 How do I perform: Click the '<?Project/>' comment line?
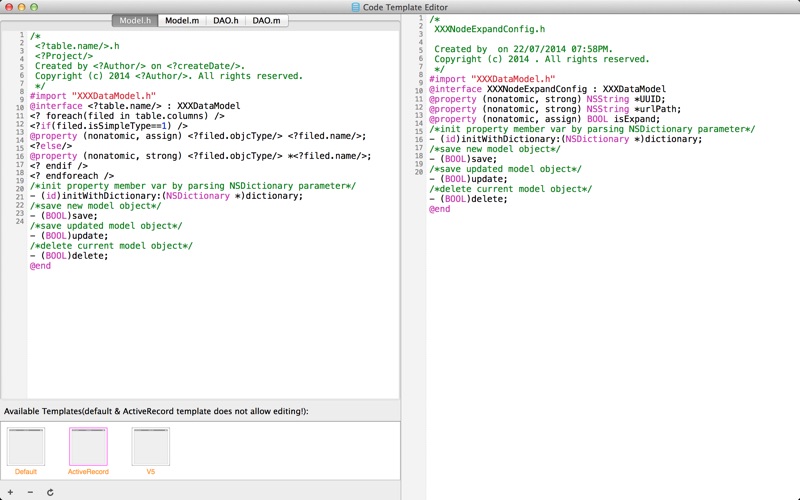(64, 56)
